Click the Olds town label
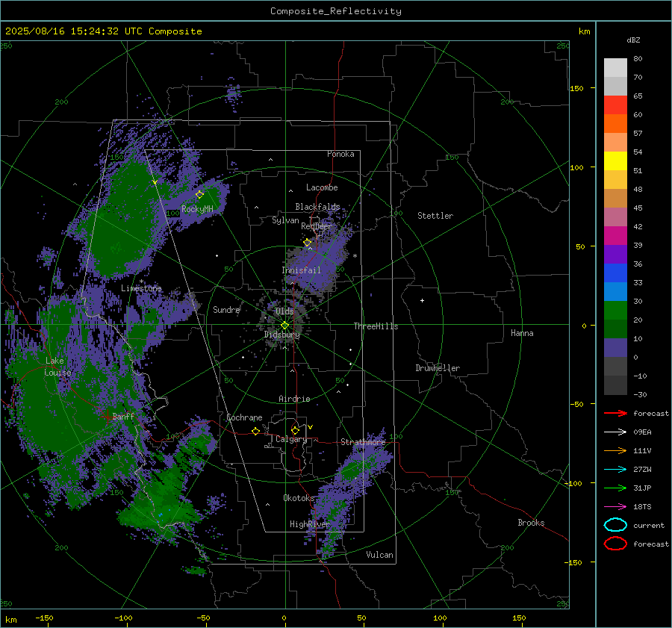The image size is (672, 628). coord(284,311)
